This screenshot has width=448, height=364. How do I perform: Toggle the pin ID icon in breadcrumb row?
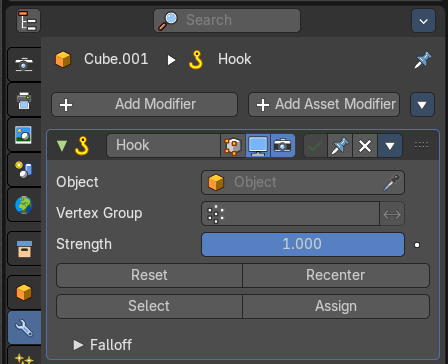coord(423,60)
